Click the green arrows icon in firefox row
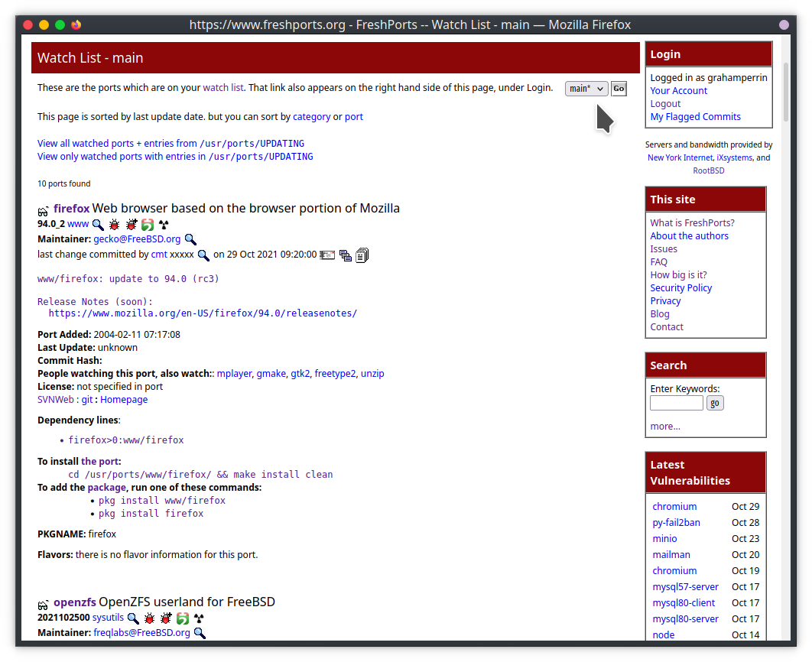Viewport: 812px width, 662px height. click(x=148, y=225)
